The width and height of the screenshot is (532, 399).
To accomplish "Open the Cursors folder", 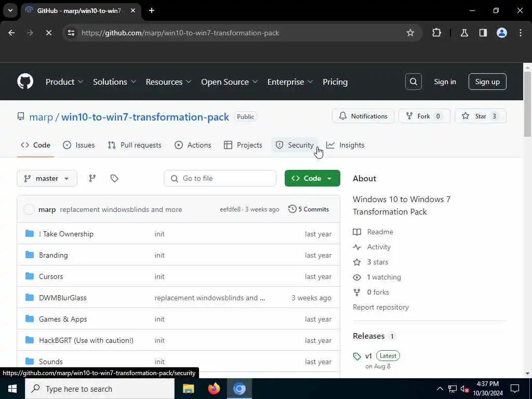I will pyautogui.click(x=51, y=276).
